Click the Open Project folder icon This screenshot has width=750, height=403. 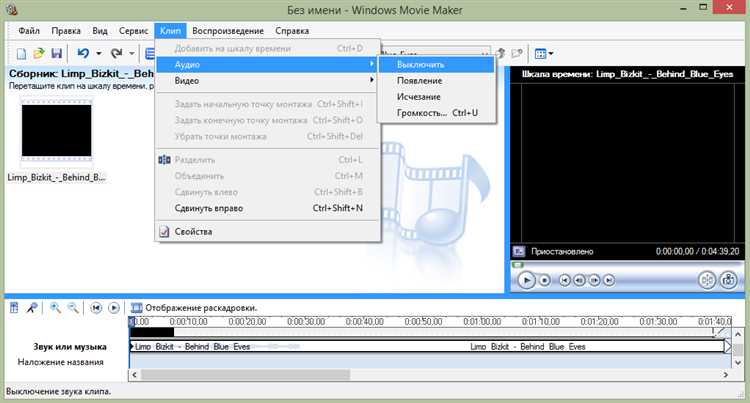click(x=39, y=54)
